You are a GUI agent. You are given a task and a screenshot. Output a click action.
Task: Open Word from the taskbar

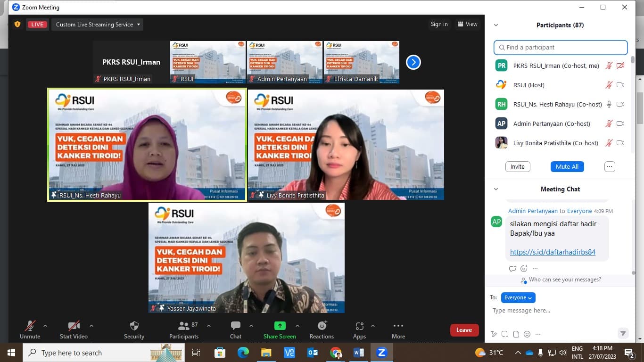click(359, 353)
